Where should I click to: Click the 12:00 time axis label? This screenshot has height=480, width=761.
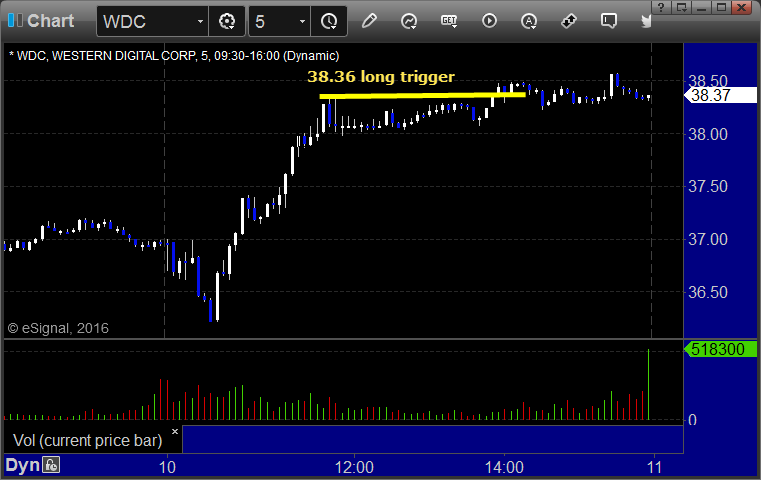point(354,467)
